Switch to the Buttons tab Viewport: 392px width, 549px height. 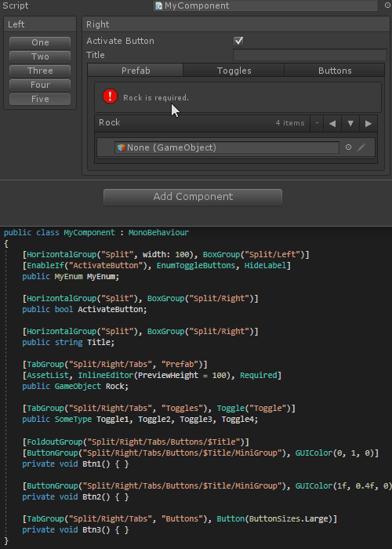point(335,71)
